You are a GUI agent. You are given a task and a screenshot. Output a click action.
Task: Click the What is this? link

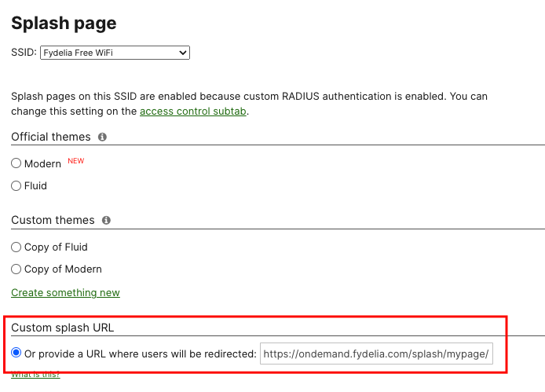tap(35, 374)
